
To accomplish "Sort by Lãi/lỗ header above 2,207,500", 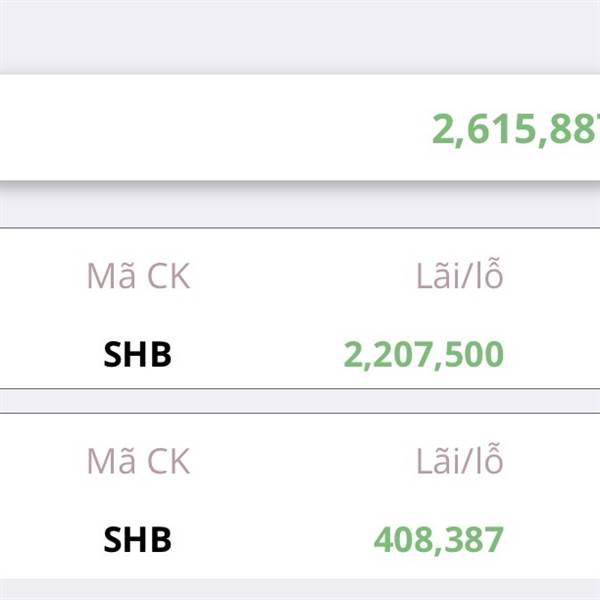I will [x=459, y=274].
